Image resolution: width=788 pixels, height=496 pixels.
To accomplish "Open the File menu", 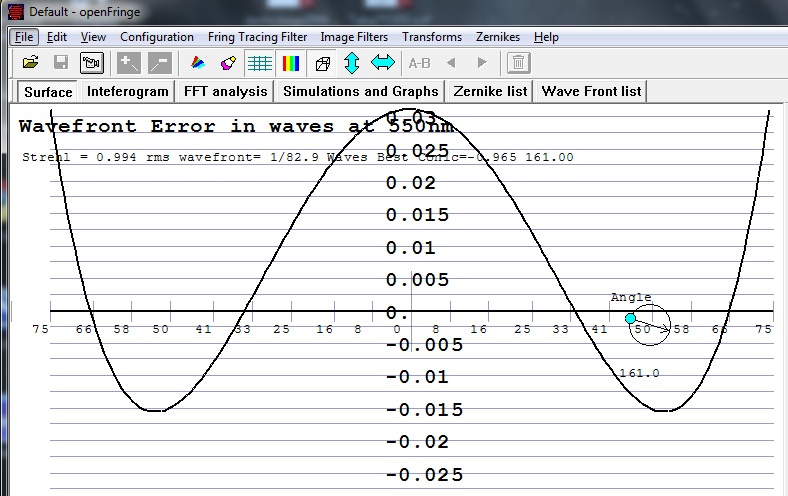I will (x=24, y=37).
